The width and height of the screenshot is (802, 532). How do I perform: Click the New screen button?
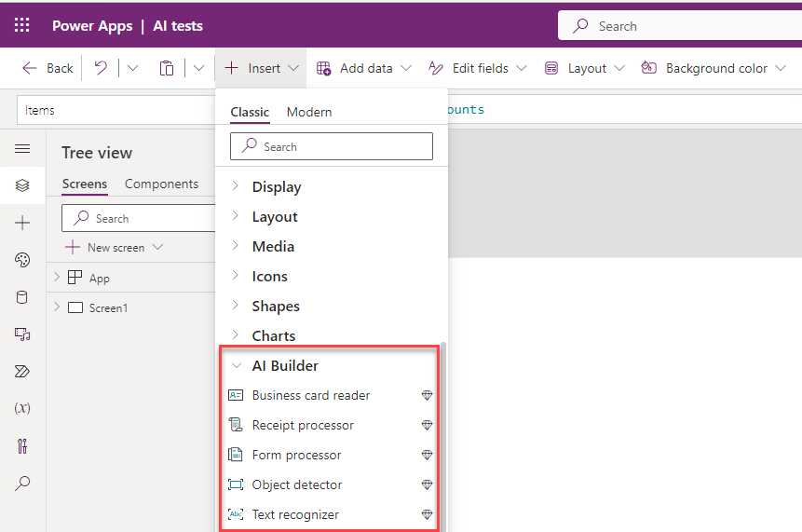click(x=115, y=248)
